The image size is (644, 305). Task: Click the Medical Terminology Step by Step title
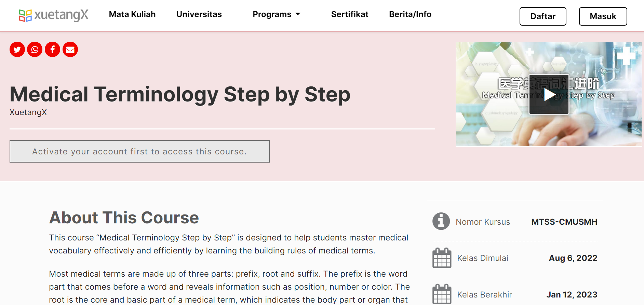coord(180,94)
